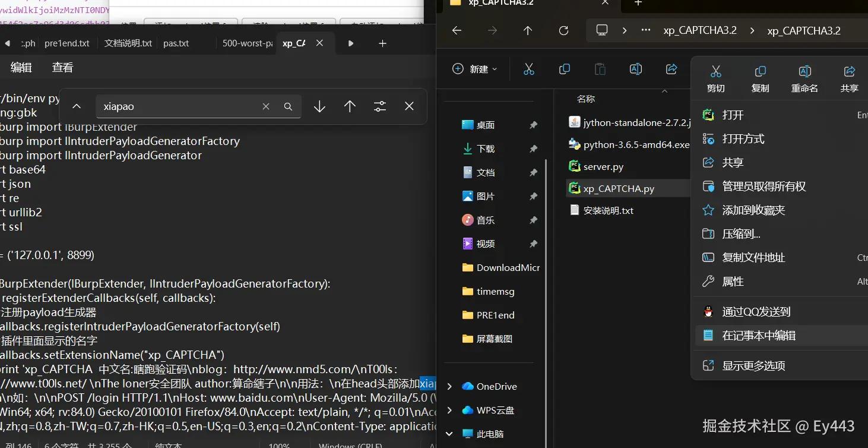Click breadcrumb ellipsis for hidden path
This screenshot has height=448, width=868.
pyautogui.click(x=646, y=30)
